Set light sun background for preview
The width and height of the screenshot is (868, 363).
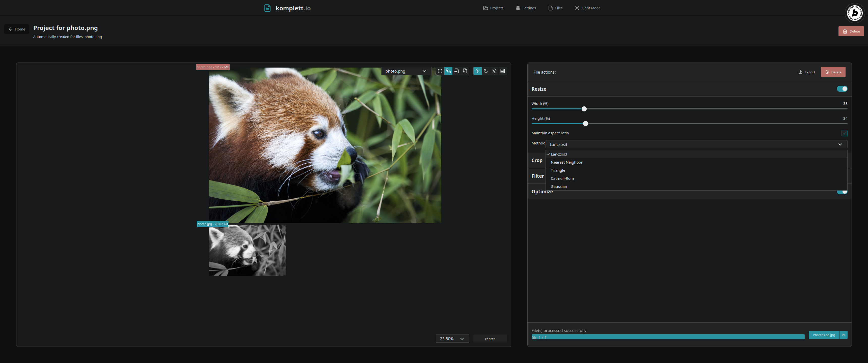[x=494, y=71]
